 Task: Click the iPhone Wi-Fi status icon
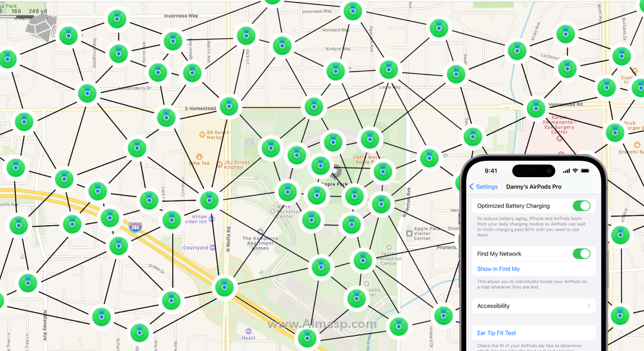coord(575,171)
